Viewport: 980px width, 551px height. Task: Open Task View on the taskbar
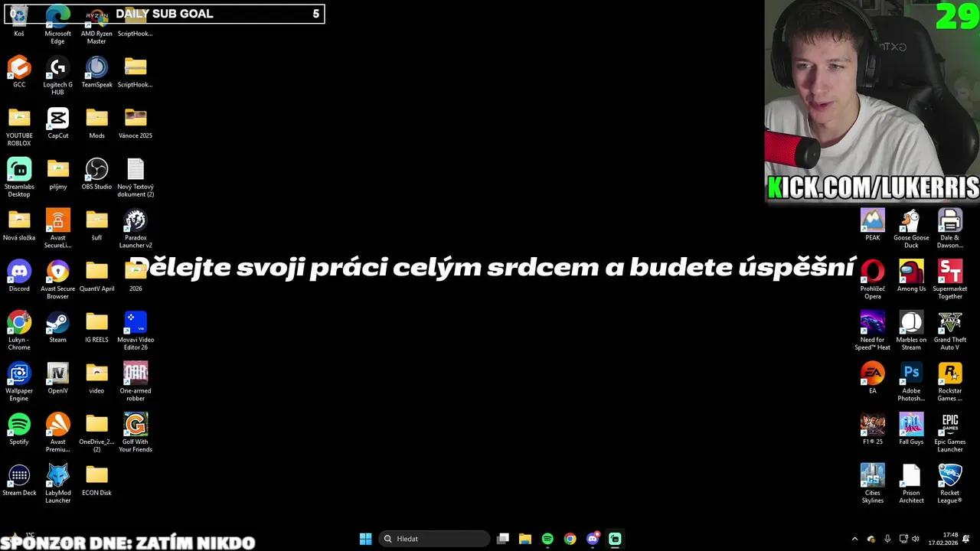(x=503, y=539)
